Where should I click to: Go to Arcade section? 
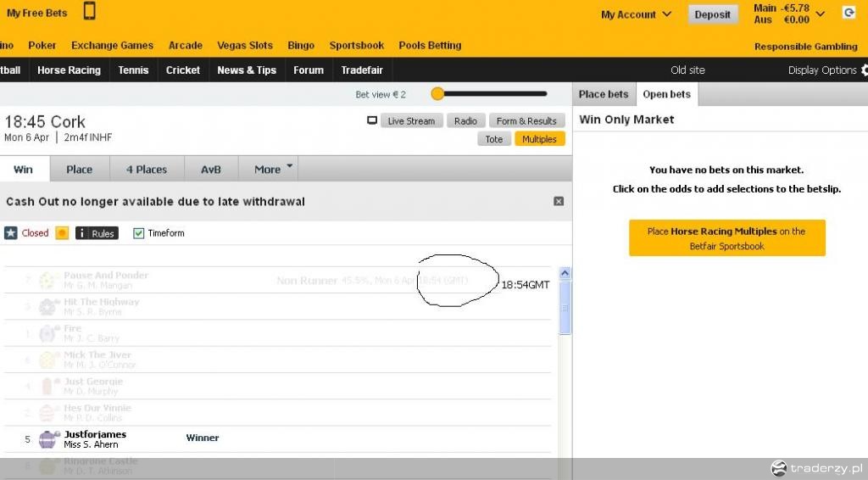[x=186, y=46]
